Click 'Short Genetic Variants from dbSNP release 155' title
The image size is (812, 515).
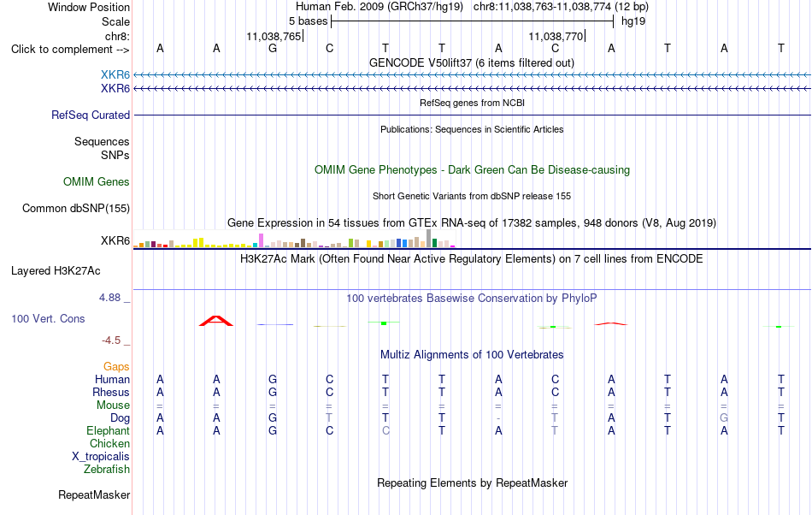(472, 196)
